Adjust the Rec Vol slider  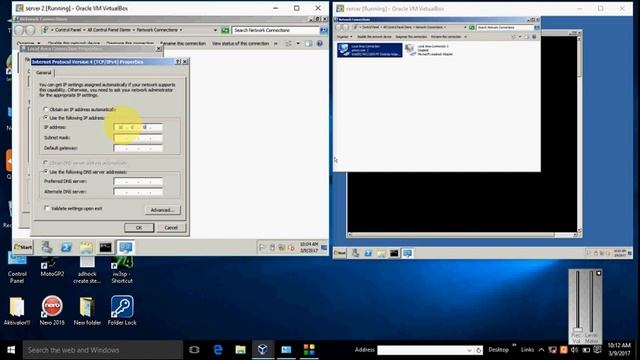pyautogui.click(x=578, y=330)
